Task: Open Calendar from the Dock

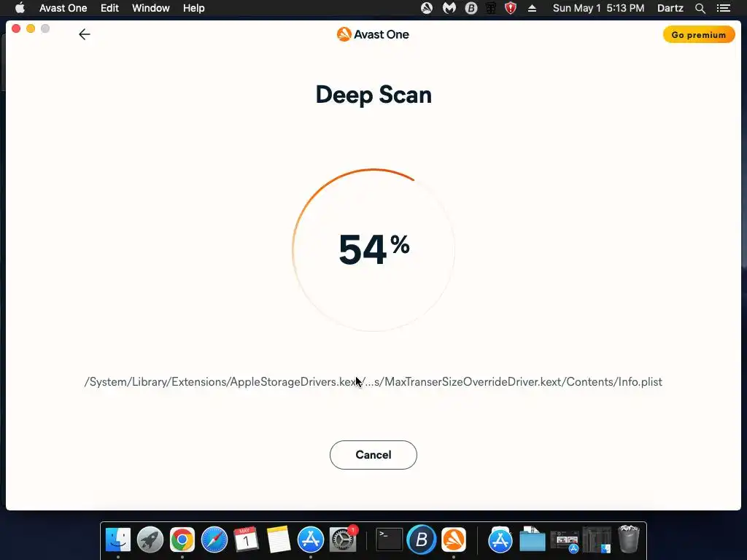Action: click(x=247, y=540)
